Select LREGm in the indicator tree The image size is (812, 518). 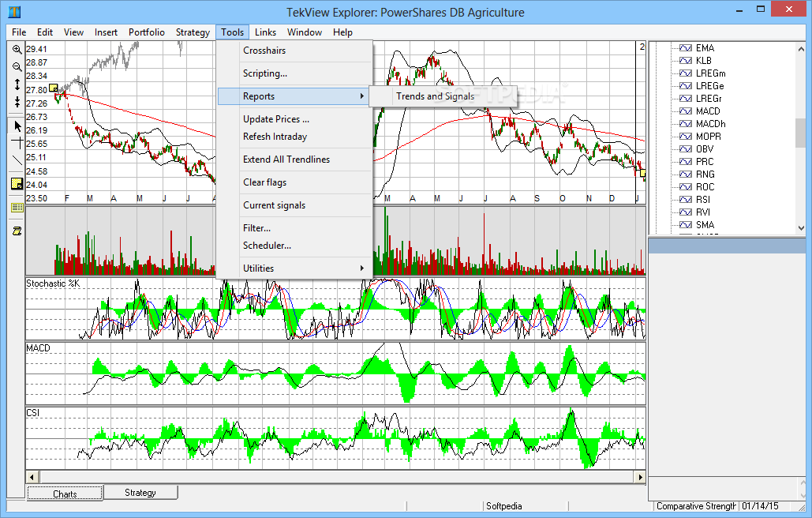point(710,73)
